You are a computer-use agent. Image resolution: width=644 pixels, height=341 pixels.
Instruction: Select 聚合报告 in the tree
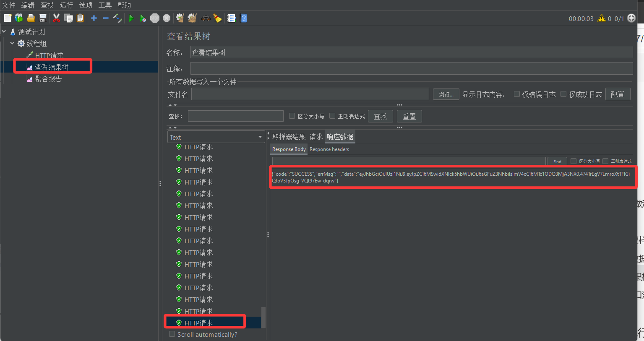[48, 79]
